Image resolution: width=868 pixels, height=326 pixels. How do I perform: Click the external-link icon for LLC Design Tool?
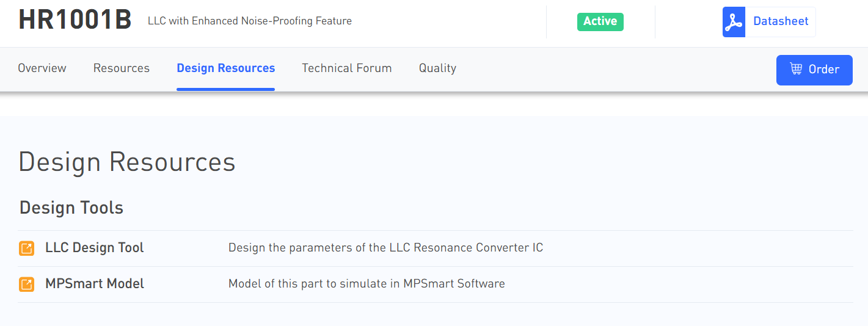pos(26,248)
